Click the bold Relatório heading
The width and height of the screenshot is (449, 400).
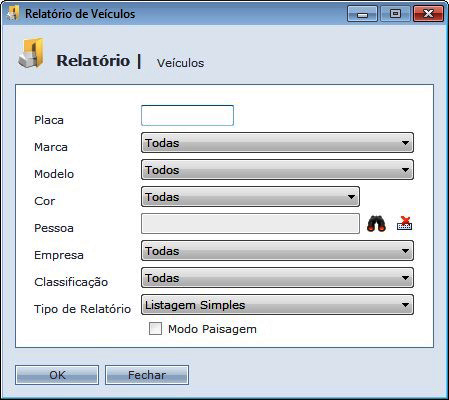pos(93,61)
